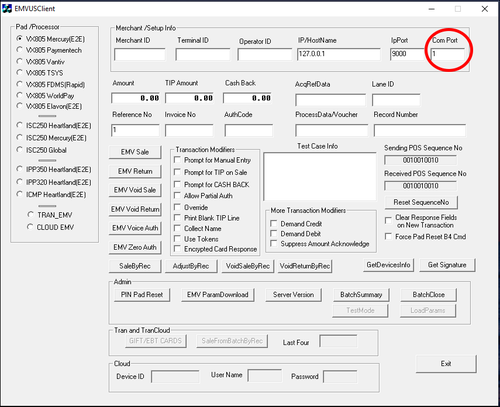Choose ISC250 Heartland(E2E) pad
Image resolution: width=500 pixels, height=407 pixels.
(x=54, y=125)
